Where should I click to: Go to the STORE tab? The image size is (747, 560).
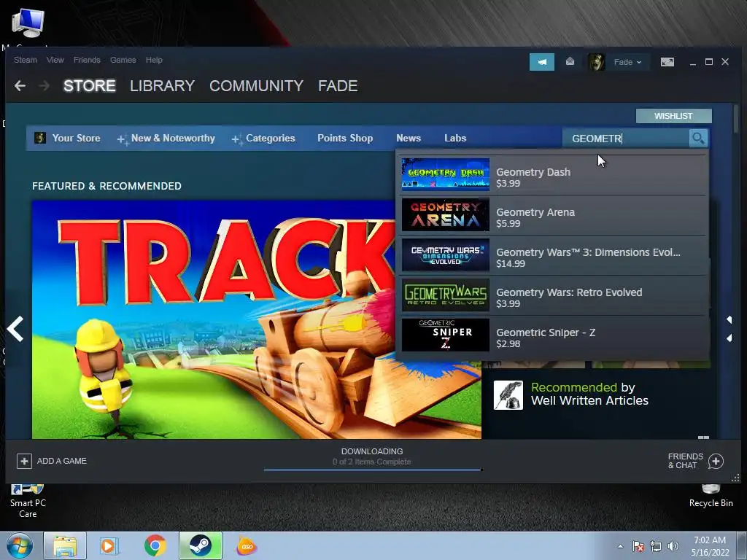90,86
